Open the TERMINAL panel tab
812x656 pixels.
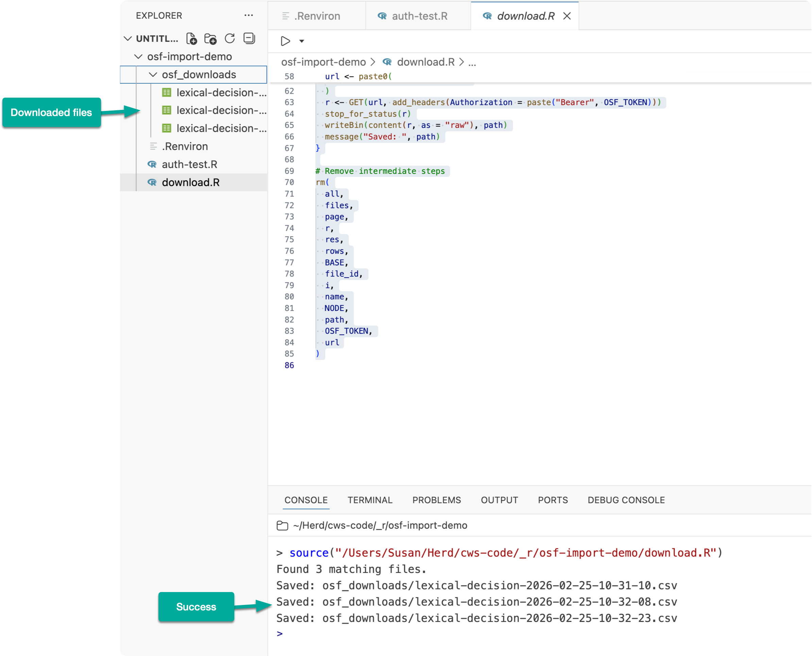(x=370, y=500)
